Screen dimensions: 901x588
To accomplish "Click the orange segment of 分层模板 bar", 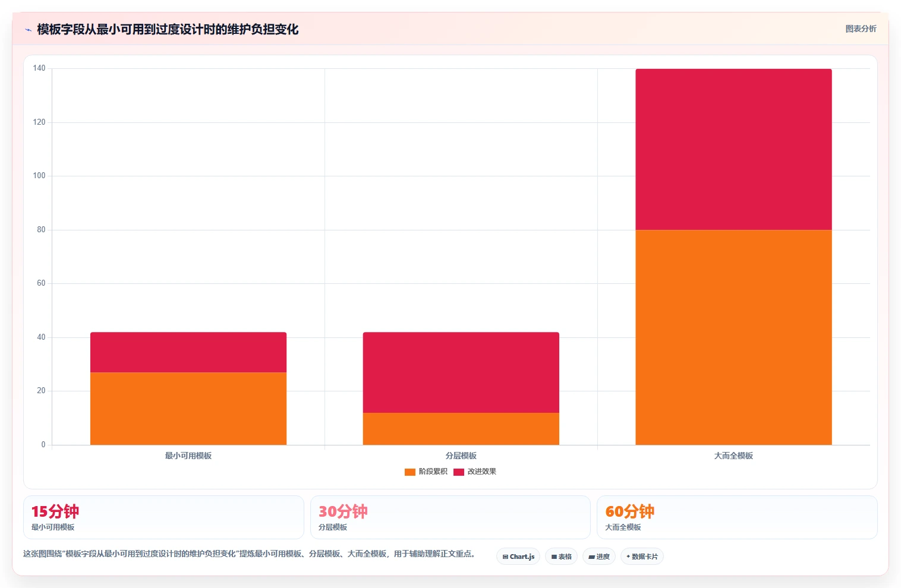I will [x=461, y=429].
